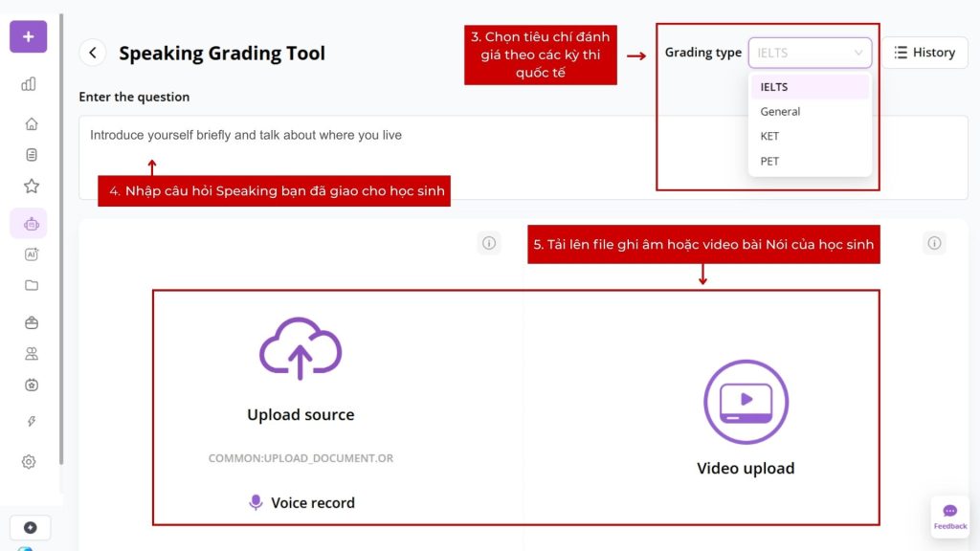Open the bar chart statistics icon
This screenshot has height=551, width=980.
click(x=29, y=84)
